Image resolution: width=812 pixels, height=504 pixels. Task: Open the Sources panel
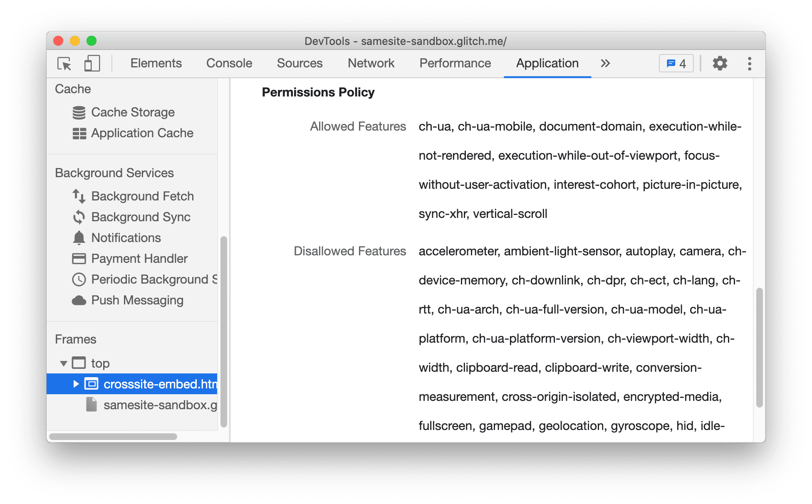[x=299, y=63]
